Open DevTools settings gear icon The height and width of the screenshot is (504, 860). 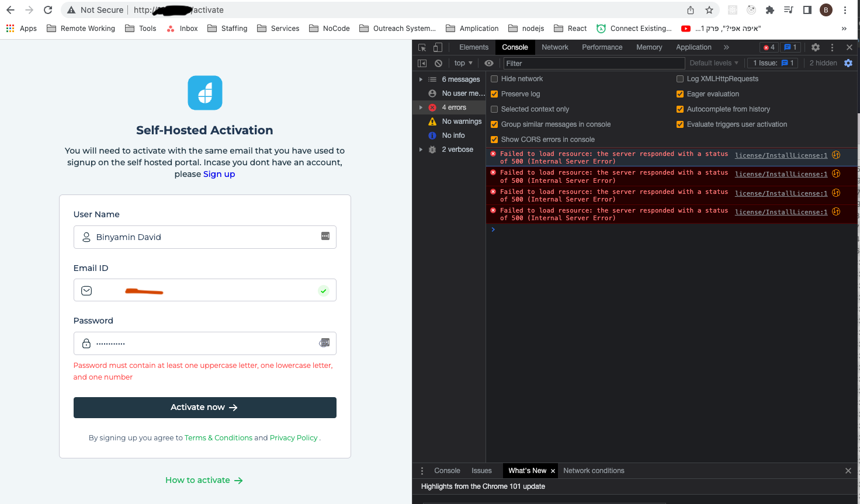tap(816, 47)
